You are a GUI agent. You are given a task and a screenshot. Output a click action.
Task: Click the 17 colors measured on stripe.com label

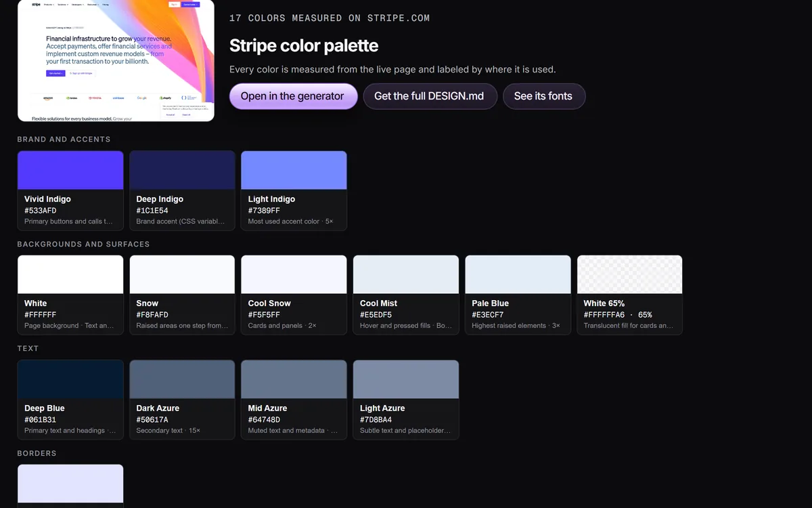[330, 18]
